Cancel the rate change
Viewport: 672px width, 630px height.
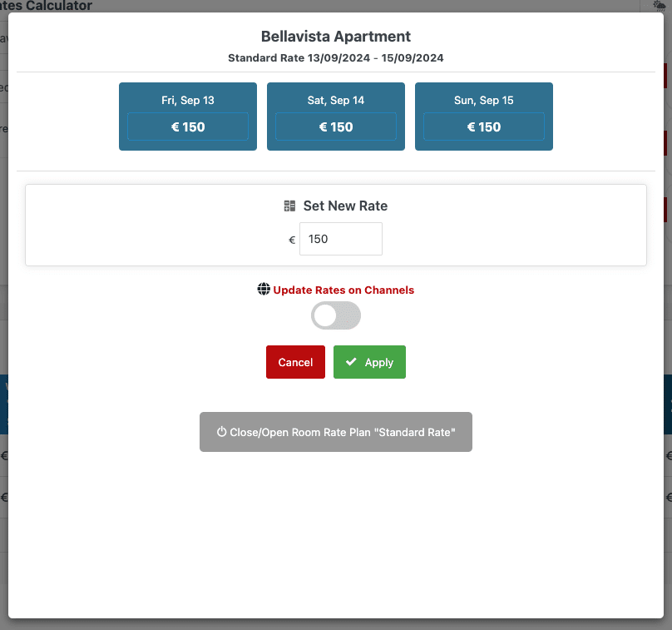tap(295, 362)
